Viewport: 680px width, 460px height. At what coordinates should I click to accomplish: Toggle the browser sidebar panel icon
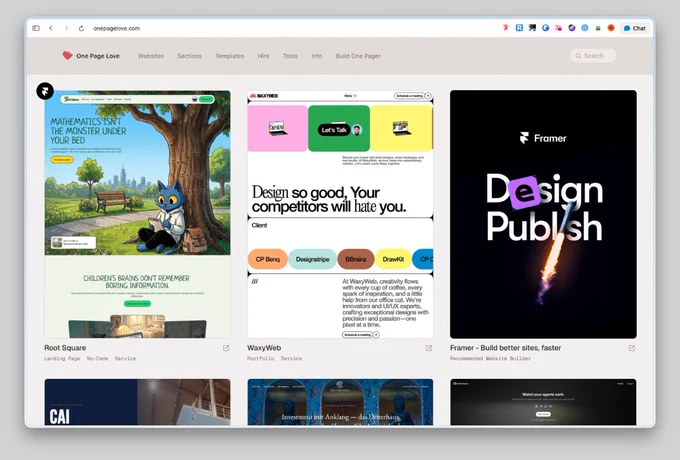(36, 28)
